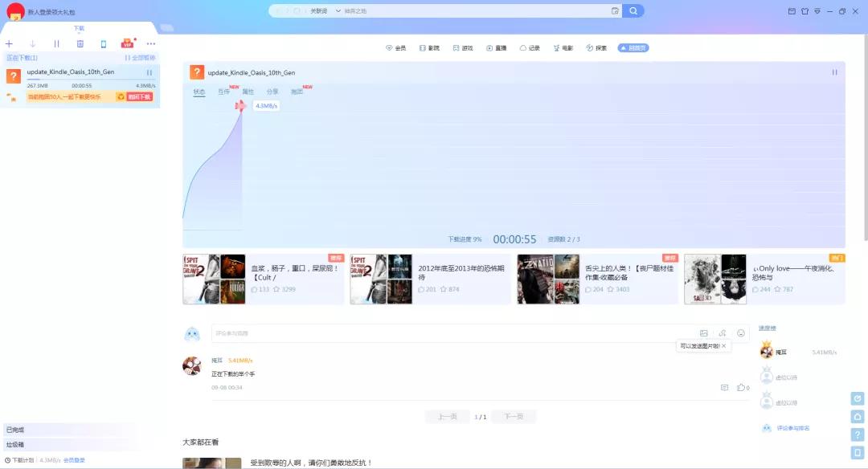Like the 正在下载的半个手 comment
The height and width of the screenshot is (469, 868).
click(x=743, y=388)
